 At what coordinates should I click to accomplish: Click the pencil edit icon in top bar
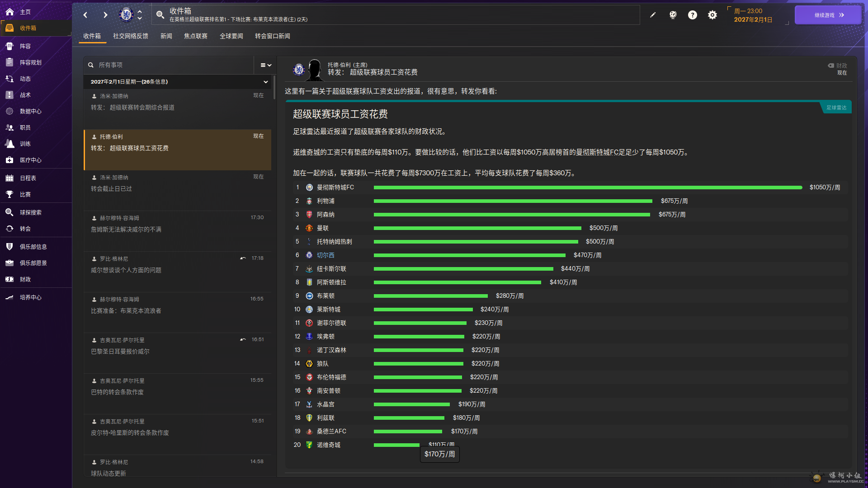[653, 15]
